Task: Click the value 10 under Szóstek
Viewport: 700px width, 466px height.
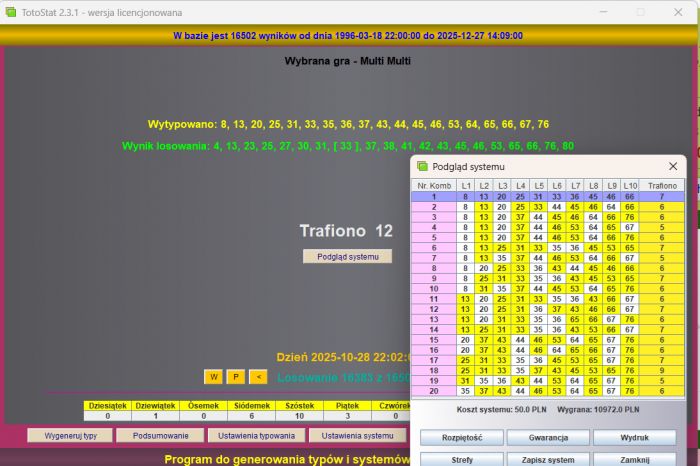Action: 300,416
